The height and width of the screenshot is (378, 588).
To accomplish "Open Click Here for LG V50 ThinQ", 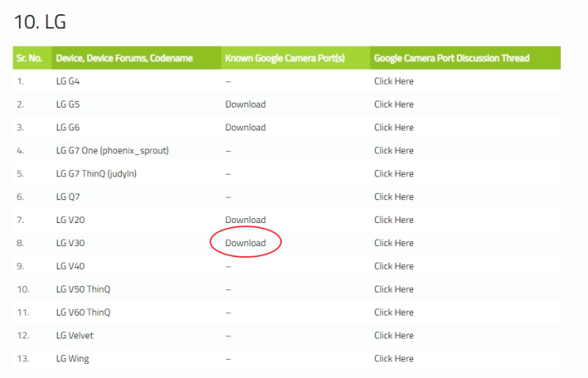I will pyautogui.click(x=394, y=289).
